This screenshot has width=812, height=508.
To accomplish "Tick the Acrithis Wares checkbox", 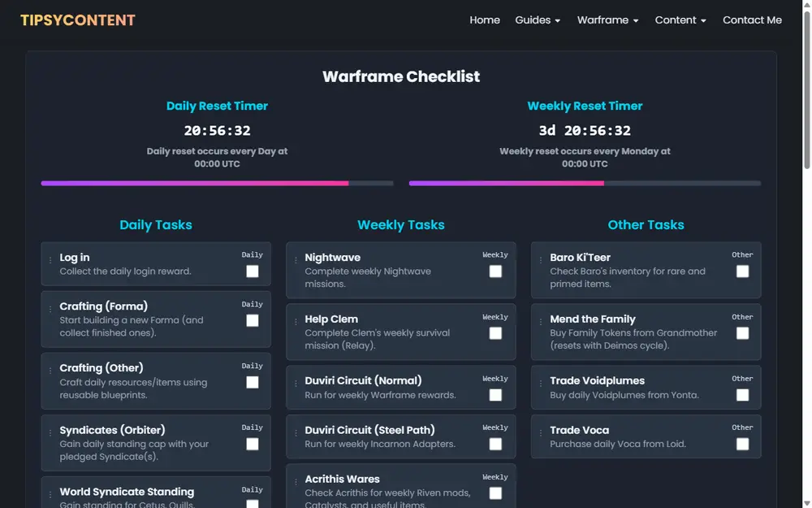I will (x=495, y=493).
